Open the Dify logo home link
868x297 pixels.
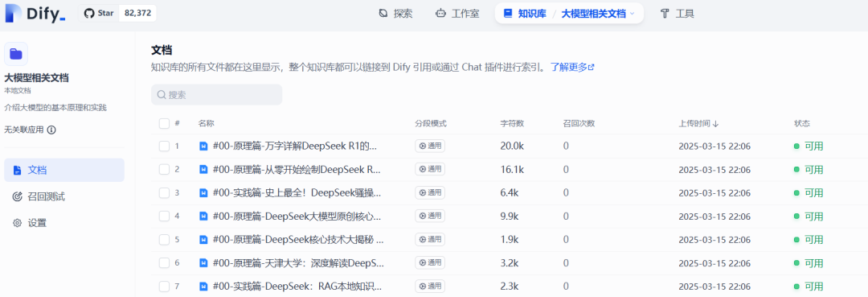[35, 14]
